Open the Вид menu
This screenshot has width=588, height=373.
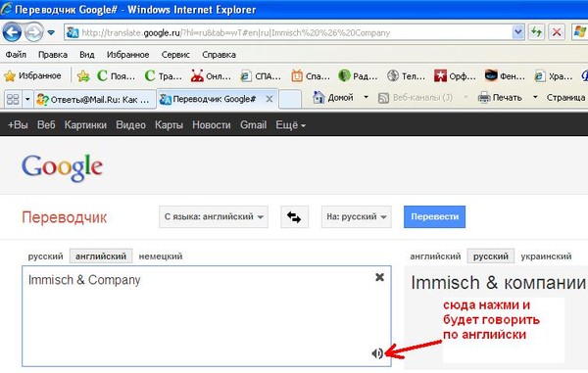click(86, 55)
